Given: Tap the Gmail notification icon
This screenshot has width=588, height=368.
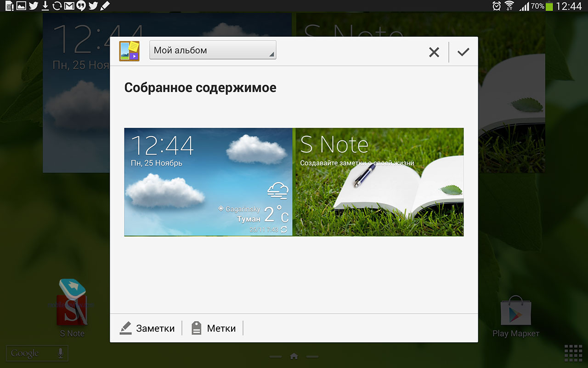Looking at the screenshot, I should click(x=69, y=6).
